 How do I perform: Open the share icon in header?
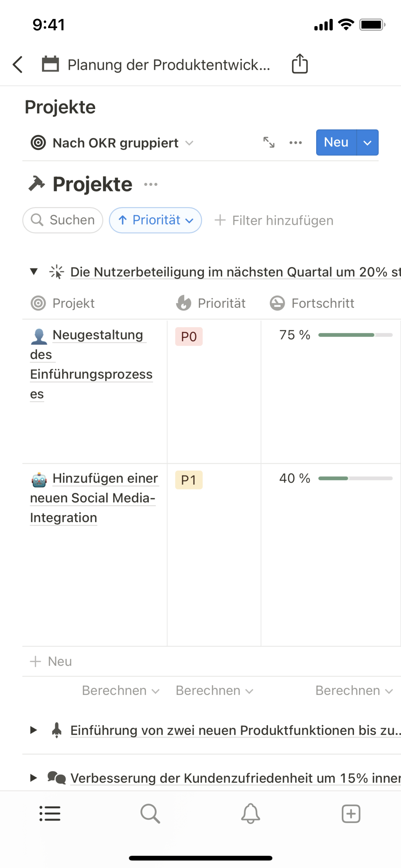point(299,64)
